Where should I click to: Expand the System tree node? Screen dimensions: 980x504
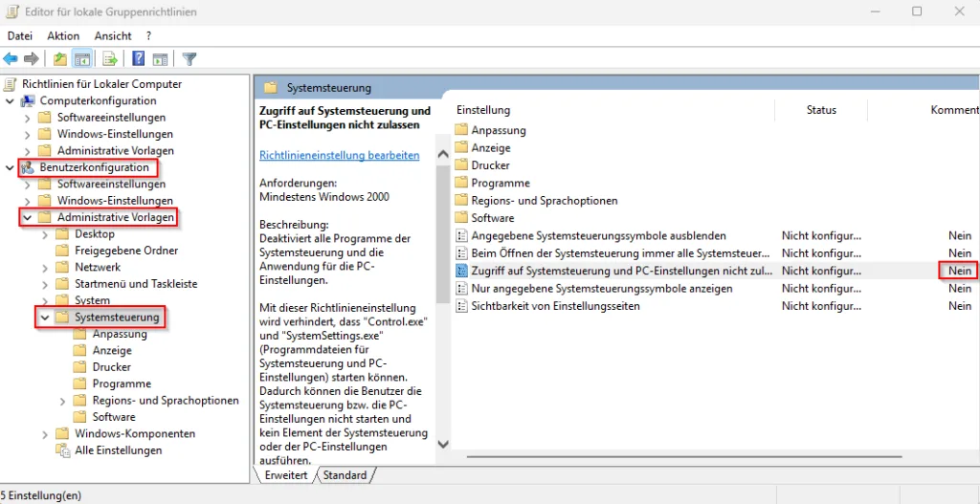pyautogui.click(x=45, y=300)
